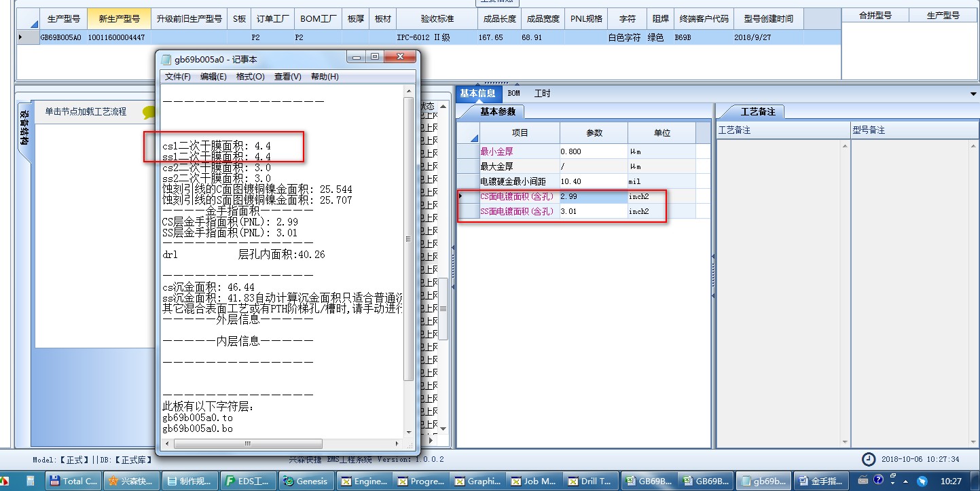980x491 pixels.
Task: Switch to the 工时 tab
Action: click(542, 93)
